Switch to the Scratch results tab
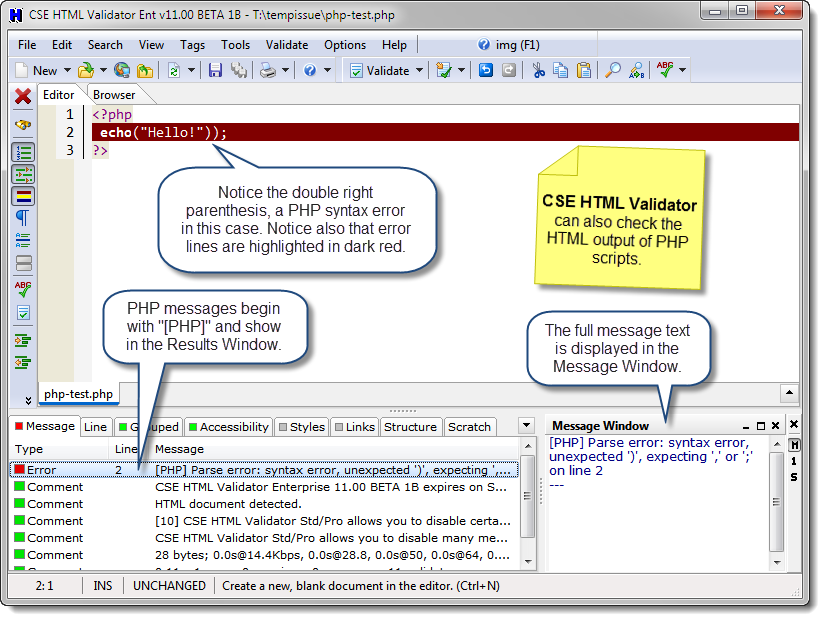The height and width of the screenshot is (621, 825). tap(469, 427)
